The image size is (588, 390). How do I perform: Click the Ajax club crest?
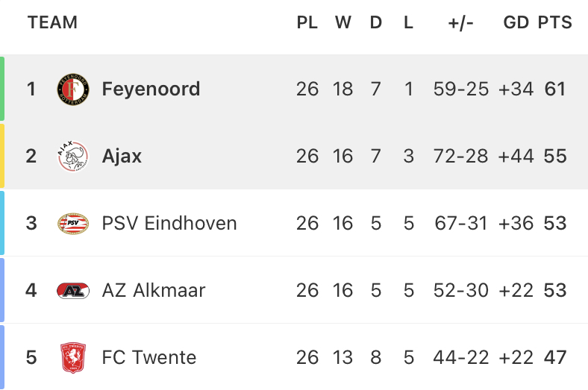(x=73, y=157)
